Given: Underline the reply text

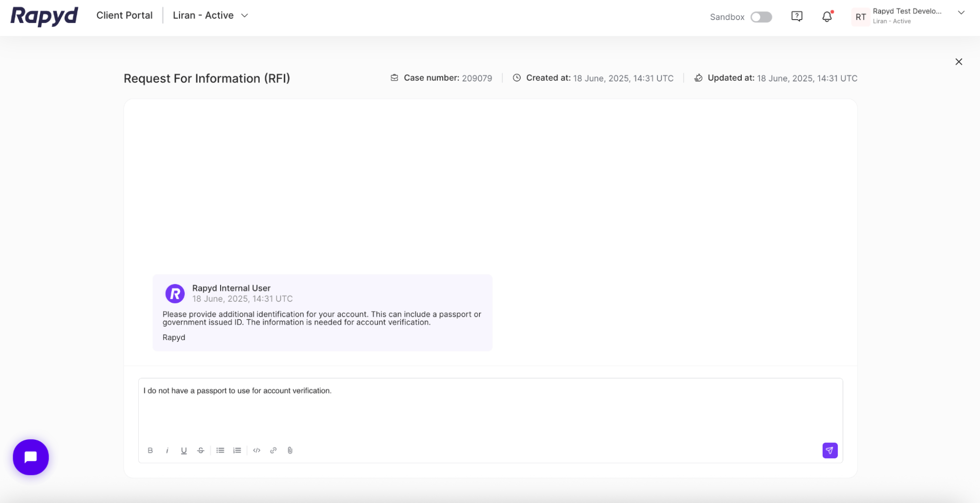Looking at the screenshot, I should [x=184, y=450].
